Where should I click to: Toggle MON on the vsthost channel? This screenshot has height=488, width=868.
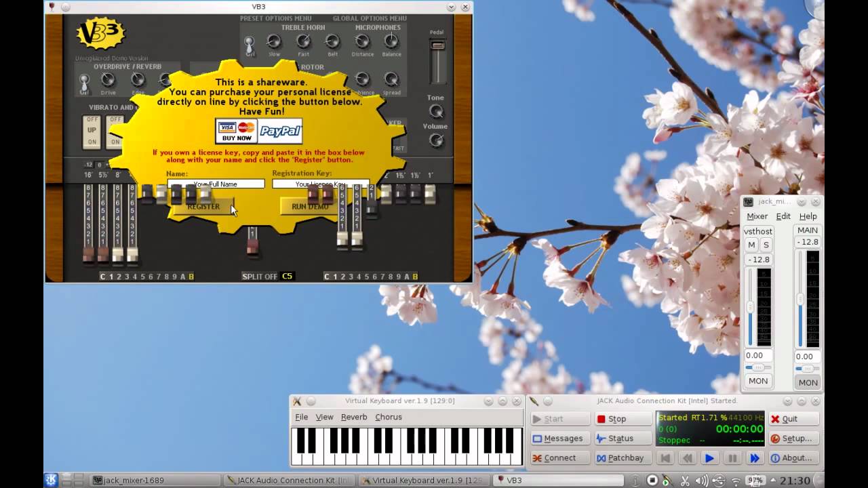tap(758, 381)
